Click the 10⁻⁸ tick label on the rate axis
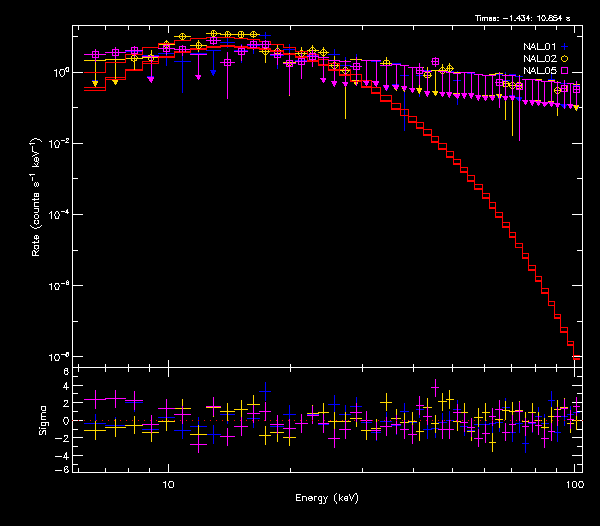Image resolution: width=600 pixels, height=526 pixels. click(x=58, y=357)
